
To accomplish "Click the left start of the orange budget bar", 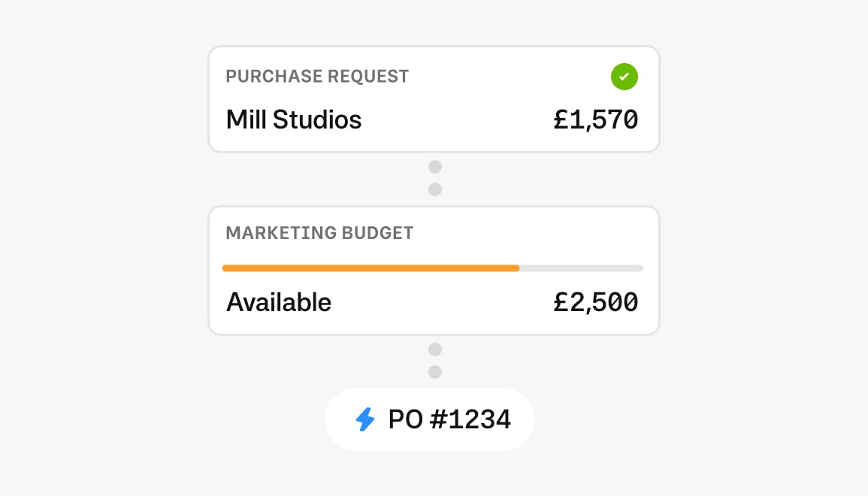I will pyautogui.click(x=225, y=268).
